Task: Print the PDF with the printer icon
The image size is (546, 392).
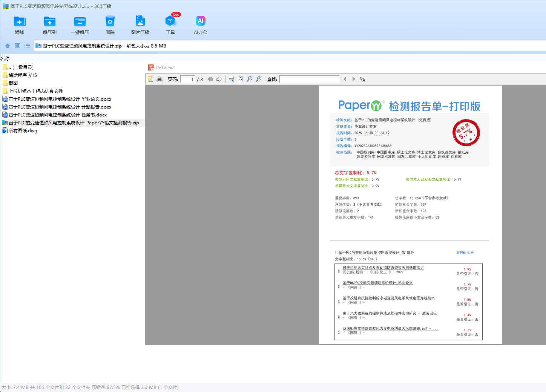Action: pyautogui.click(x=160, y=79)
